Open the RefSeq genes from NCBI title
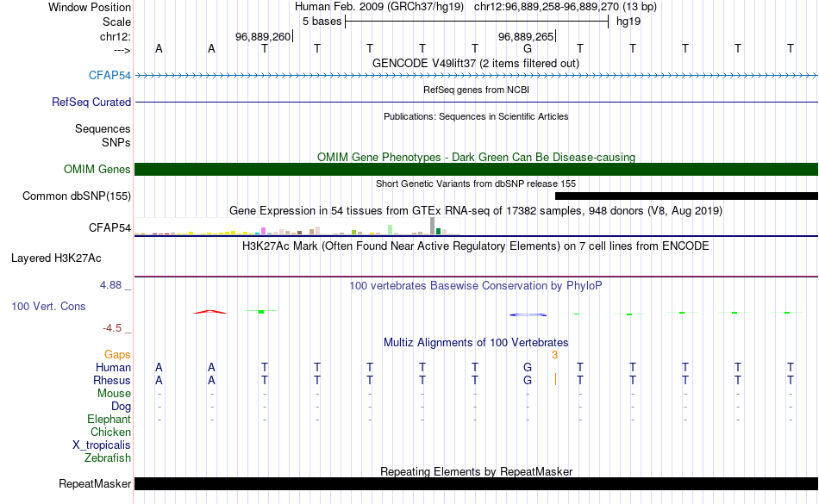The width and height of the screenshot is (819, 504). pos(476,90)
